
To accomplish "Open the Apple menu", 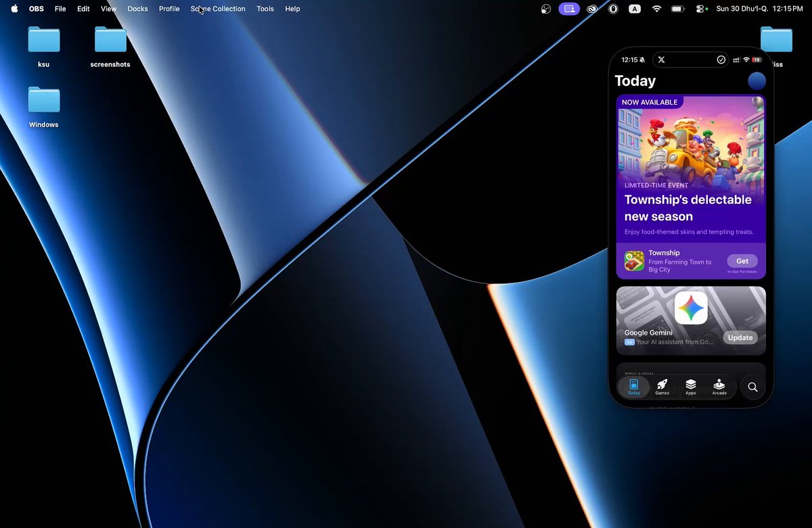I will point(14,9).
